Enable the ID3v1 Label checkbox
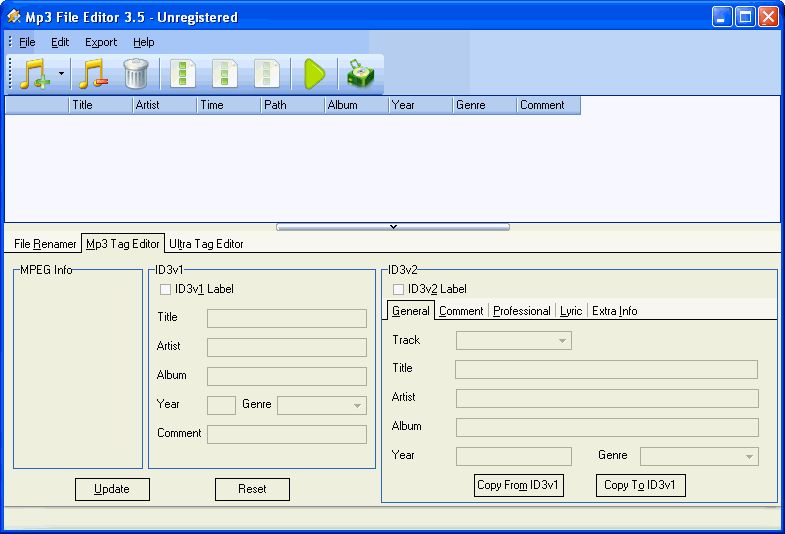Viewport: 785px width, 534px height. 166,289
